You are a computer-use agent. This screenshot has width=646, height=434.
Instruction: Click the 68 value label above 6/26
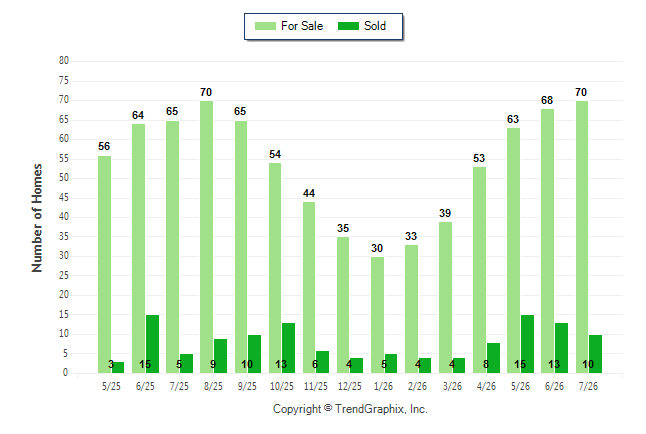click(x=547, y=100)
